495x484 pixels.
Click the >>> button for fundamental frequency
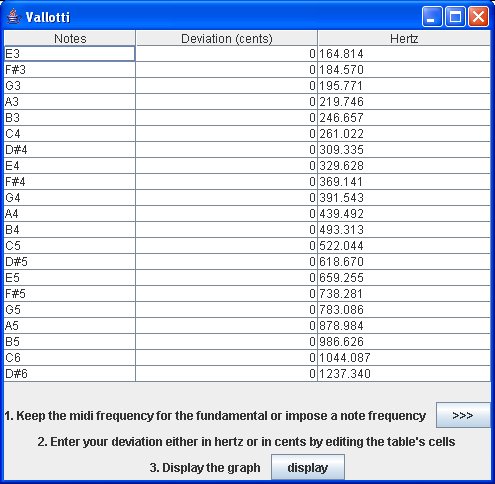coord(463,415)
